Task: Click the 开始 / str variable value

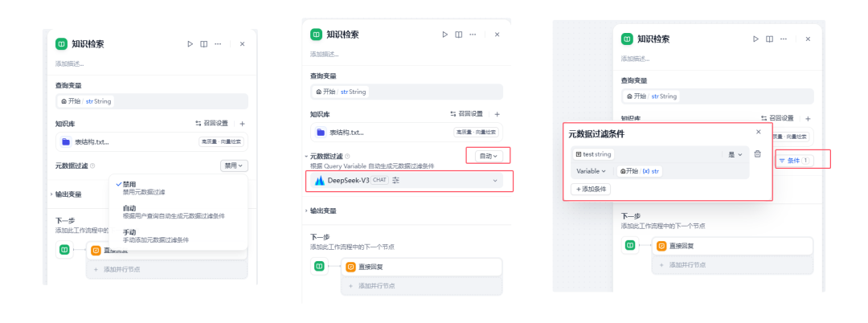Action: tap(640, 171)
